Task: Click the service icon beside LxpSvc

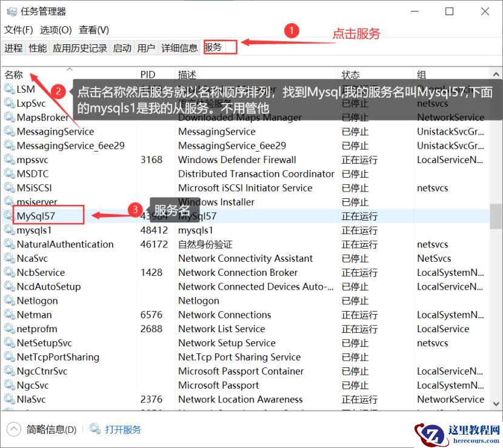Action: (x=9, y=103)
